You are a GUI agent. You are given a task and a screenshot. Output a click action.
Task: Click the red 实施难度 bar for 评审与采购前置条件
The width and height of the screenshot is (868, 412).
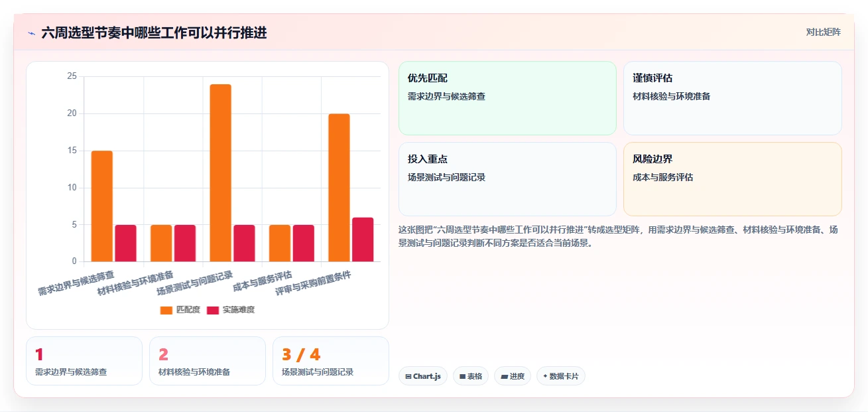(x=363, y=240)
